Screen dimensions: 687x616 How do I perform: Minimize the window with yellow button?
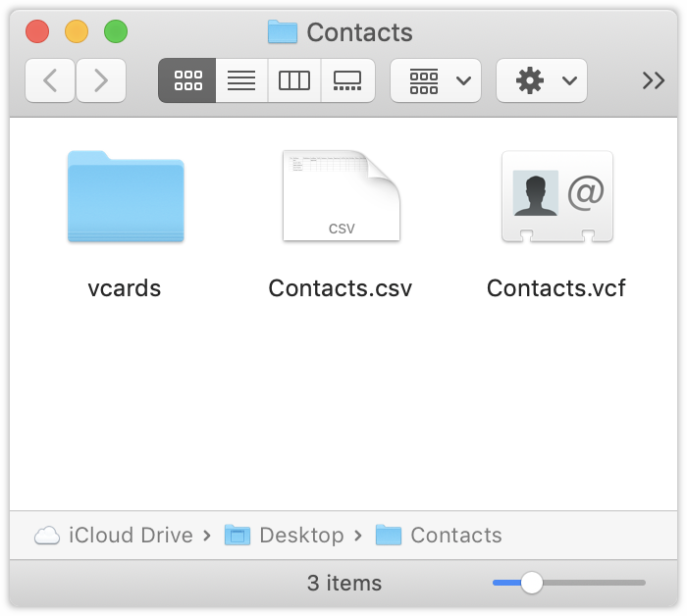coord(77,31)
